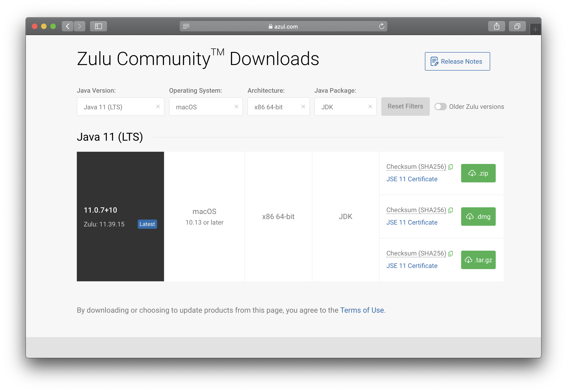Viewport: 567px width, 392px height.
Task: Click the JSE 11 Certificate link for .zip
Action: click(412, 178)
